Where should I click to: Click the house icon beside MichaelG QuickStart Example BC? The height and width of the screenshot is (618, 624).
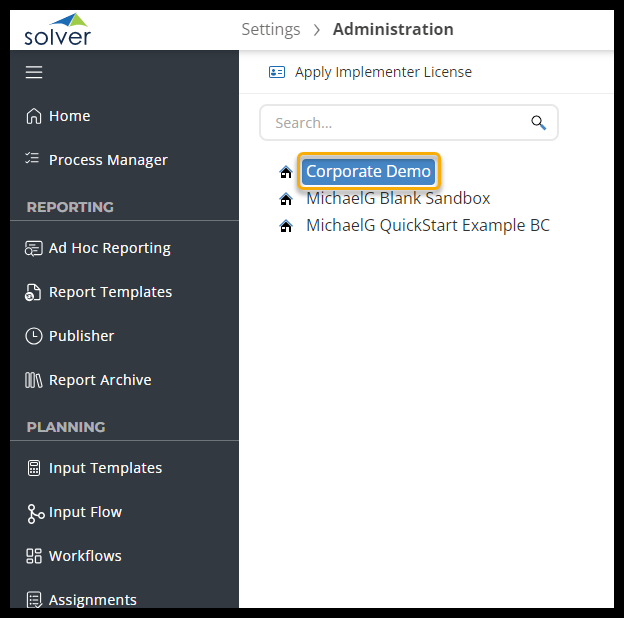pos(286,226)
